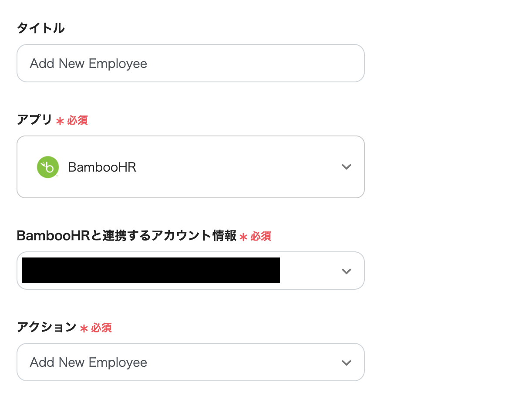The image size is (505, 420).
Task: Click Add New Employee in アクション selector
Action: [89, 362]
